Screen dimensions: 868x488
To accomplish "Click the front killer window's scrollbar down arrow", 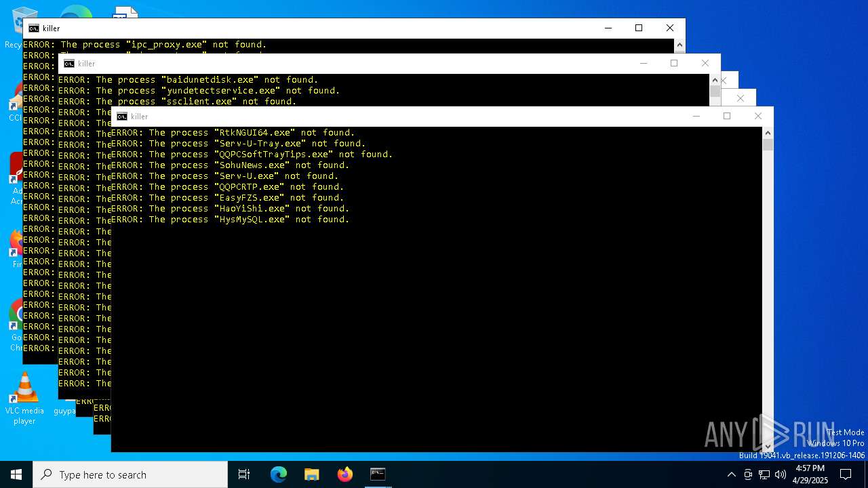I will (768, 446).
